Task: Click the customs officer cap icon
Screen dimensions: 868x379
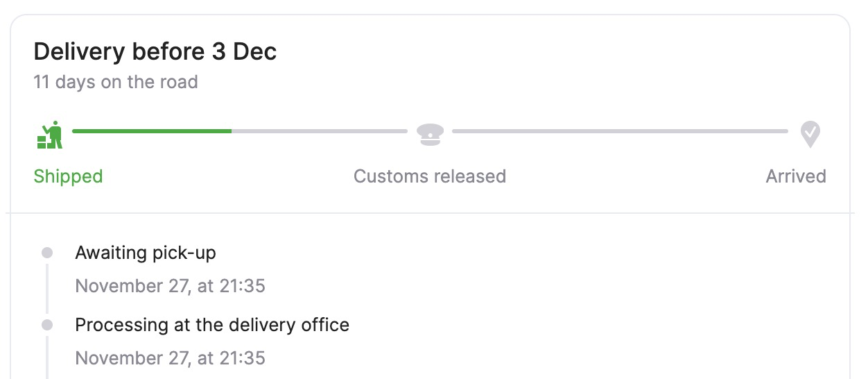Action: pyautogui.click(x=430, y=134)
